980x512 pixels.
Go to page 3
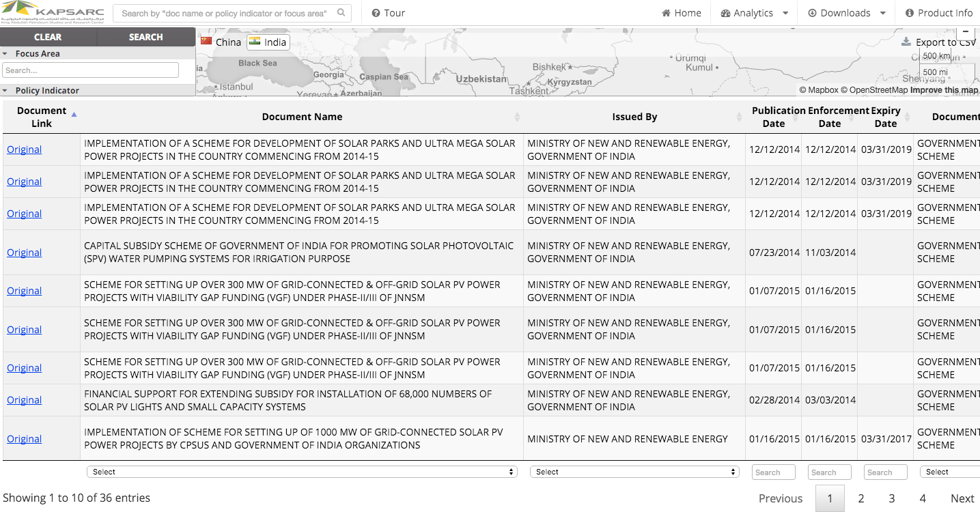(891, 498)
